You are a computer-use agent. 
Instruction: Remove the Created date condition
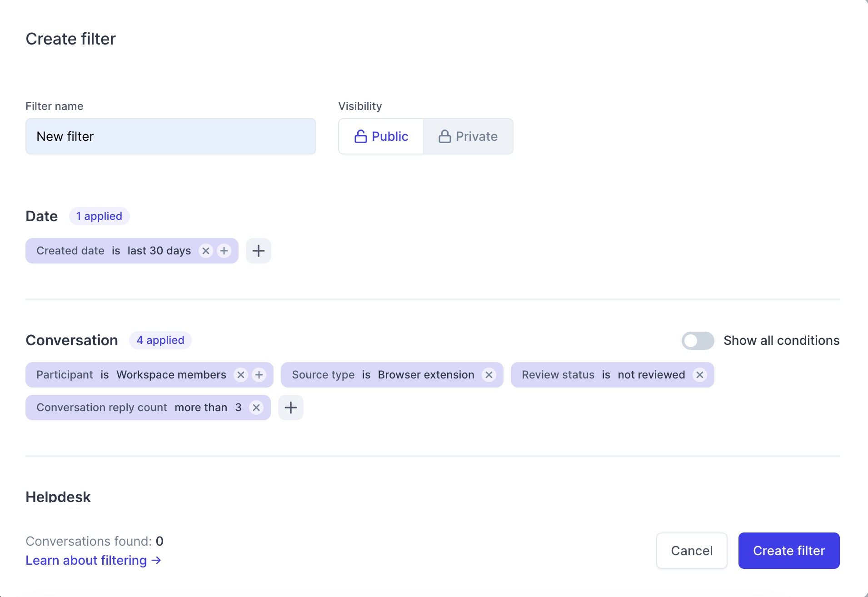[206, 251]
